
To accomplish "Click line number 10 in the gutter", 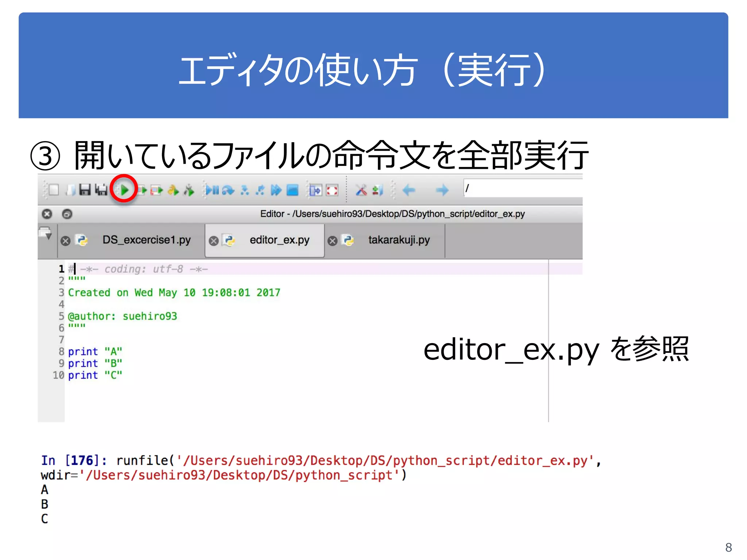I will pyautogui.click(x=58, y=375).
